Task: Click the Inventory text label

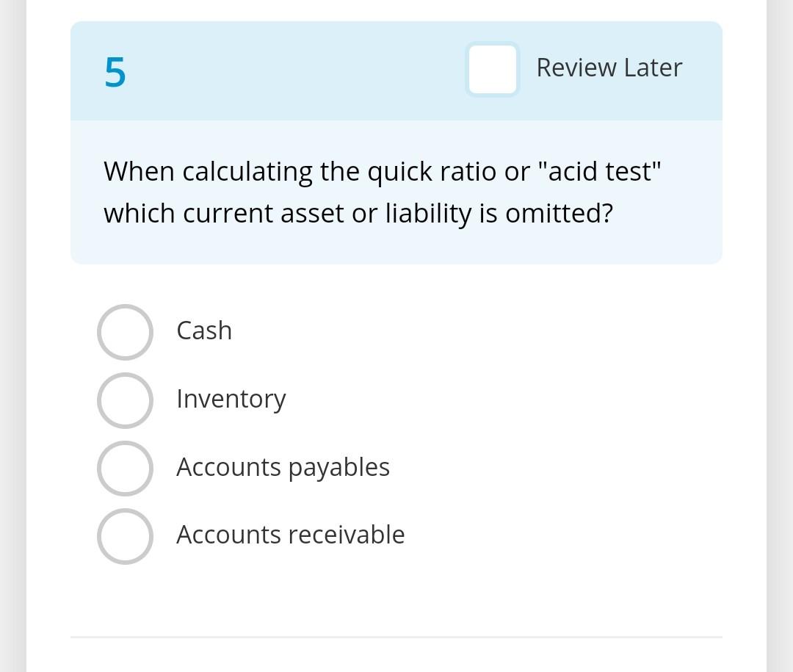Action: (x=231, y=399)
